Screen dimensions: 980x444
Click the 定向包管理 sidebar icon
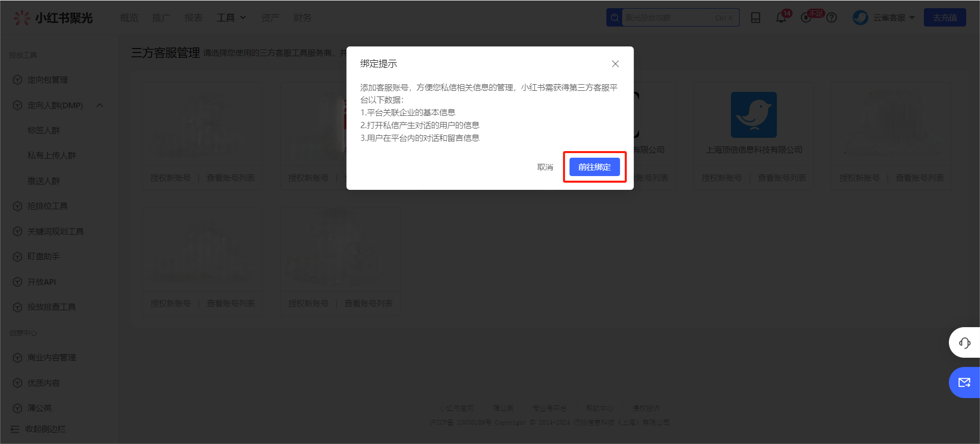point(17,80)
